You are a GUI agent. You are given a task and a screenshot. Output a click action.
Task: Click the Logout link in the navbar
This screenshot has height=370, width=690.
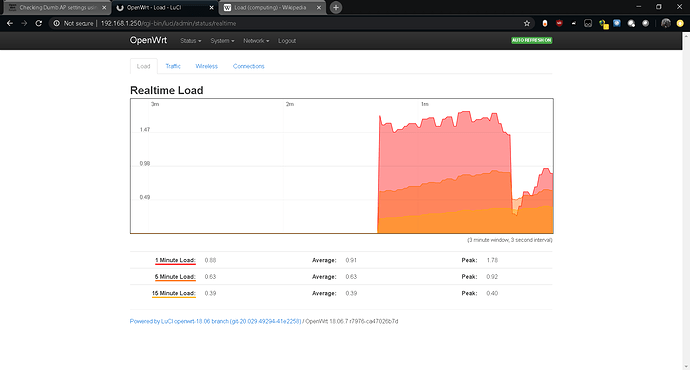[287, 40]
